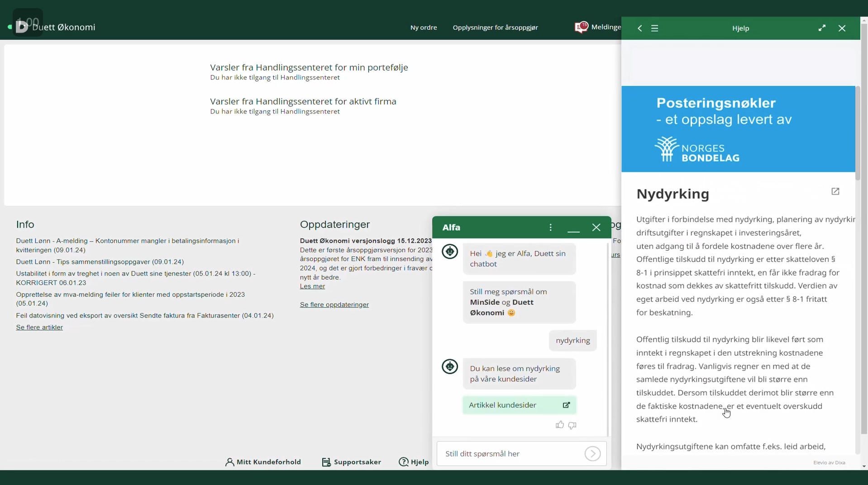868x485 pixels.
Task: Click the Duett Økonomi logo icon
Action: [x=21, y=27]
